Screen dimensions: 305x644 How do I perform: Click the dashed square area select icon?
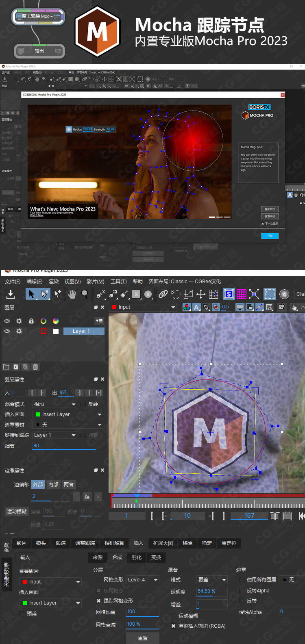click(x=270, y=294)
